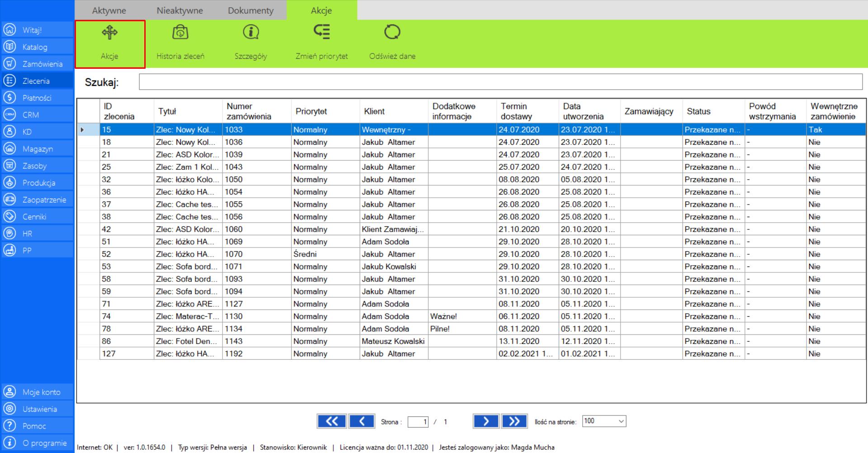Open Pomoc in the sidebar

click(x=37, y=426)
